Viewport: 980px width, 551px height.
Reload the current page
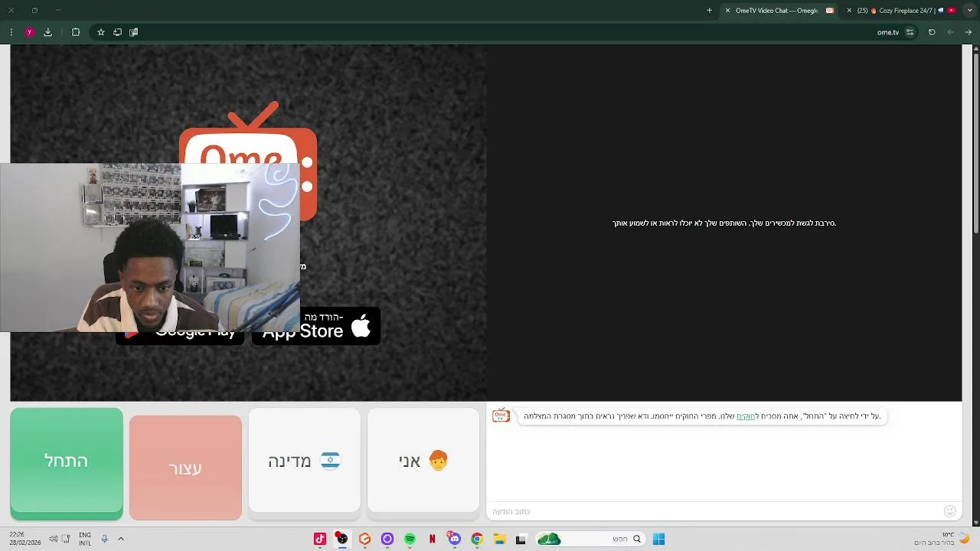[x=932, y=32]
